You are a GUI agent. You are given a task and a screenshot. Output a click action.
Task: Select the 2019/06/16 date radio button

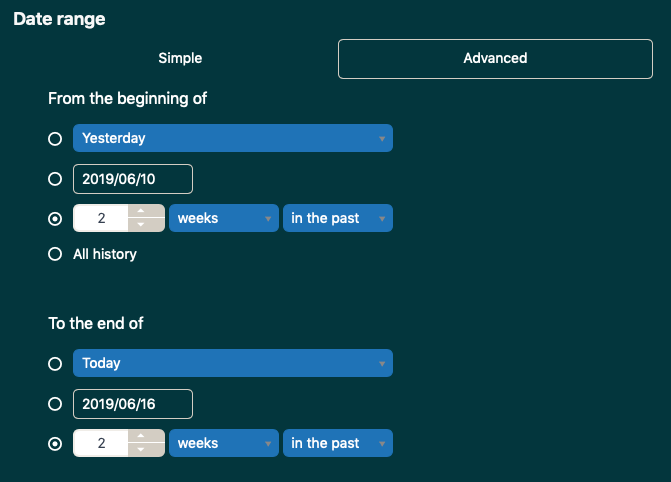coord(55,403)
